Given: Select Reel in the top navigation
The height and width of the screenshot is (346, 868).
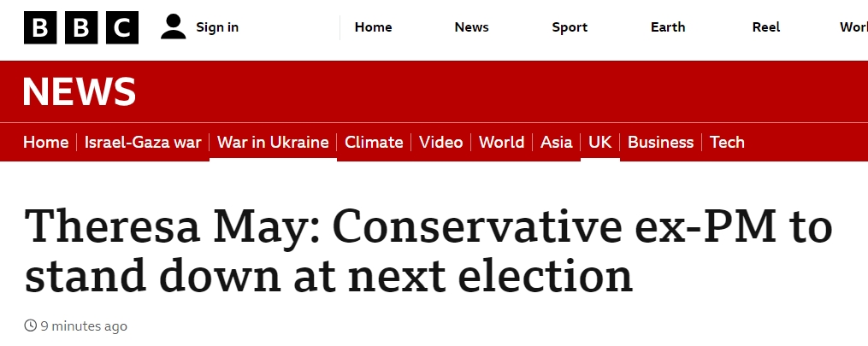Looking at the screenshot, I should 766,27.
